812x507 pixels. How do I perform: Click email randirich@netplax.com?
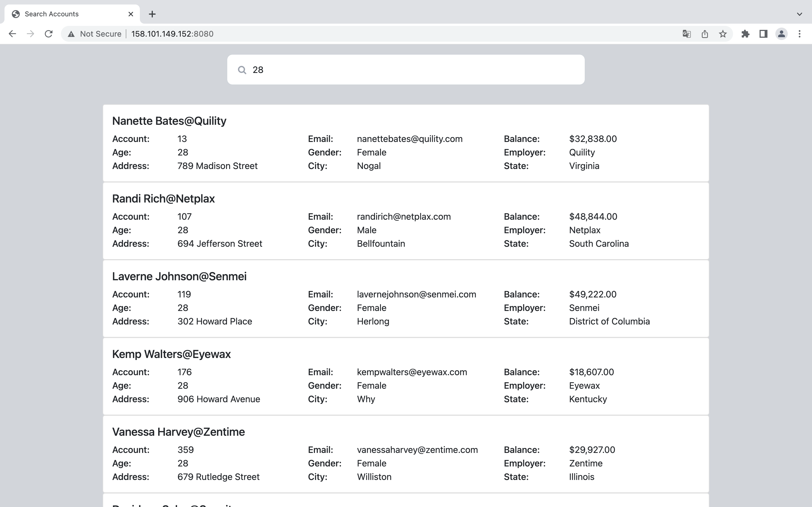(404, 217)
